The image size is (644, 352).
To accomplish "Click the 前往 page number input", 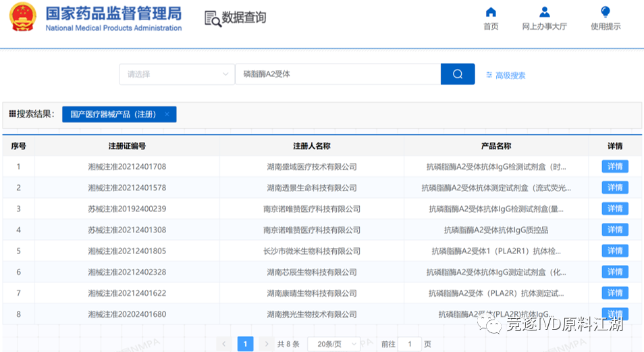I will [x=409, y=344].
